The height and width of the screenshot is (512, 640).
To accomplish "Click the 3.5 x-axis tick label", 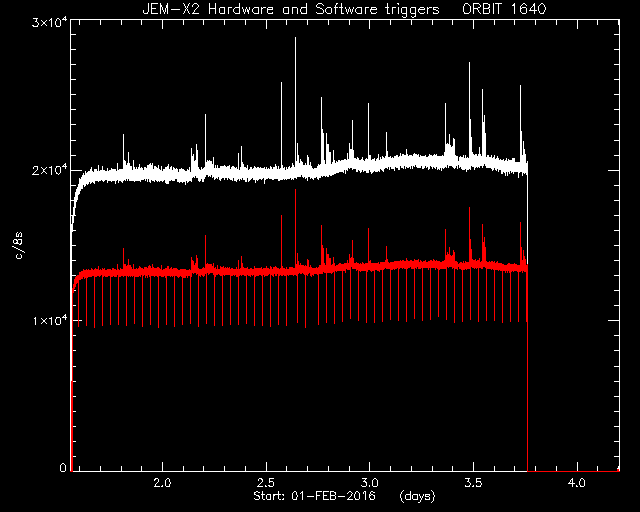I will 473,483.
